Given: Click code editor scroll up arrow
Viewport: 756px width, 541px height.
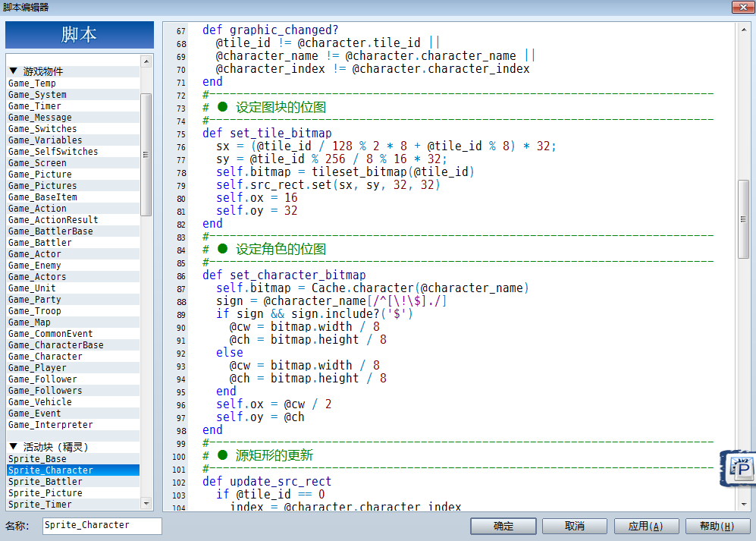Looking at the screenshot, I should point(744,30).
